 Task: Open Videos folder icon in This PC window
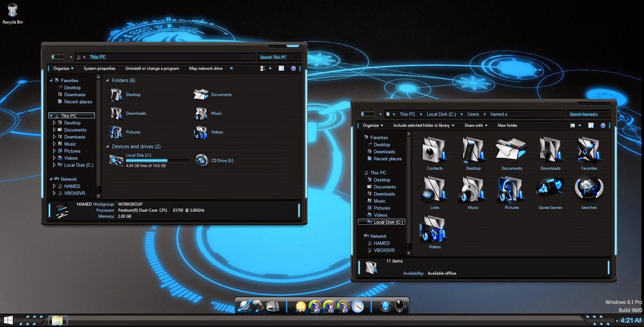[201, 132]
